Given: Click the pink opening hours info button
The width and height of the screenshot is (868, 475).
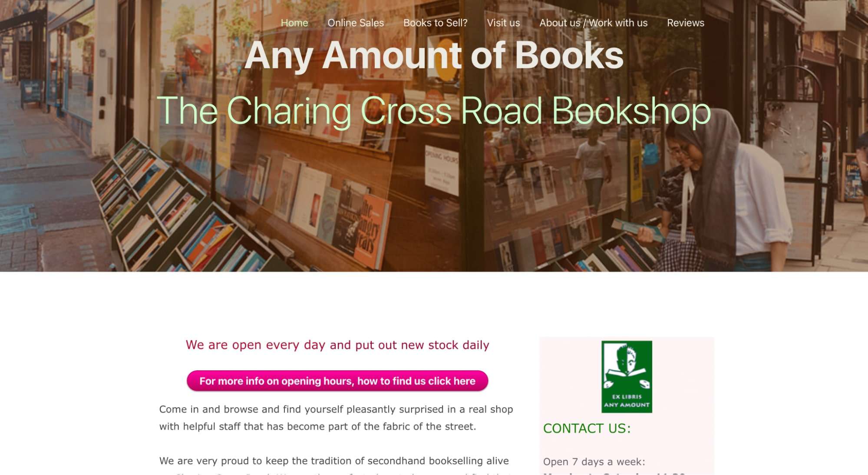Looking at the screenshot, I should [x=337, y=381].
